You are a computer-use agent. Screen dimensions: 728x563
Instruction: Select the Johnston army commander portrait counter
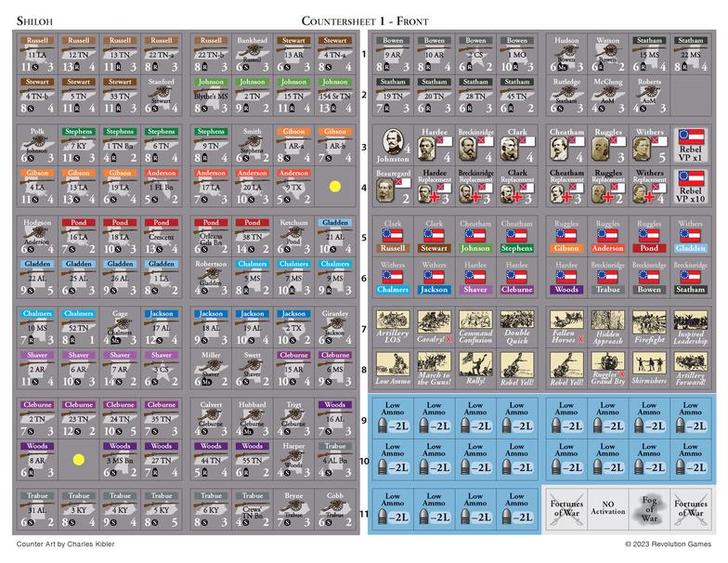pos(393,147)
